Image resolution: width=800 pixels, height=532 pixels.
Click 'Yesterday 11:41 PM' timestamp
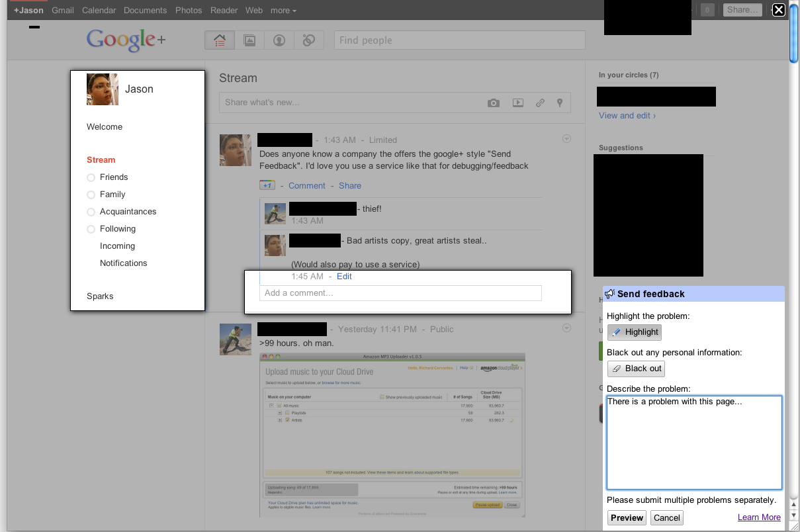coord(377,330)
